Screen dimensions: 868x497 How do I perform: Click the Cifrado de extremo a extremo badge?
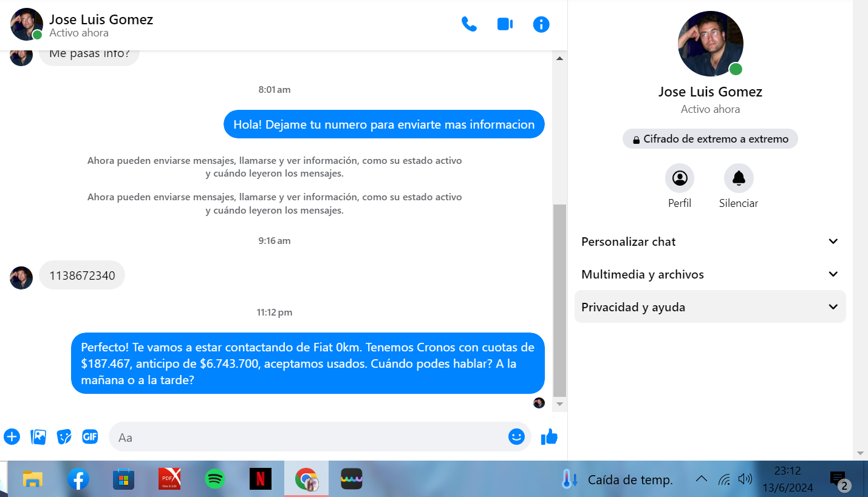point(710,139)
